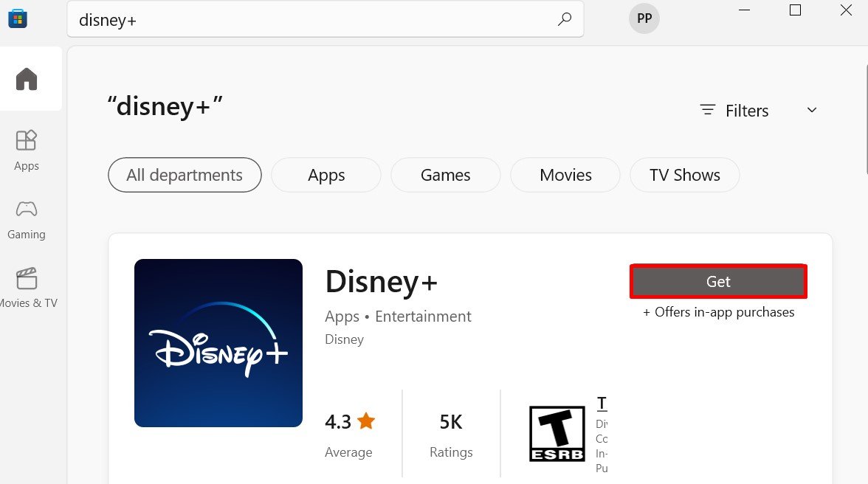Viewport: 868px width, 484px height.
Task: Click the Disney+ app thumbnail
Action: pos(218,343)
